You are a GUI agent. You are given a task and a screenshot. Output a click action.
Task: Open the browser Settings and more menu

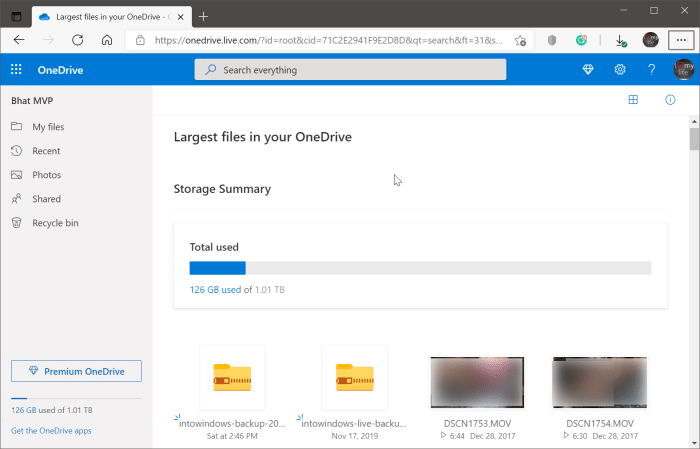pos(681,40)
